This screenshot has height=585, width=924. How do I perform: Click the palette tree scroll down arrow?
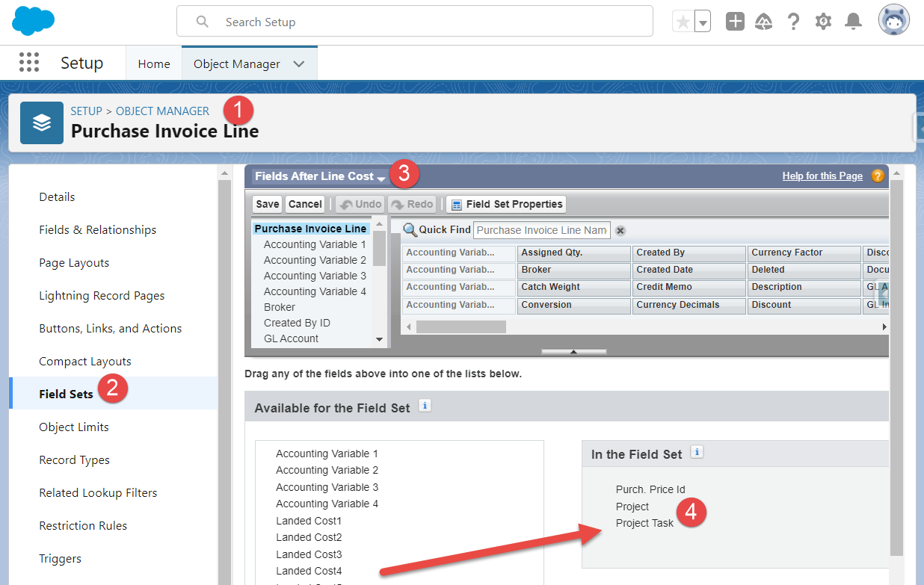[x=379, y=339]
